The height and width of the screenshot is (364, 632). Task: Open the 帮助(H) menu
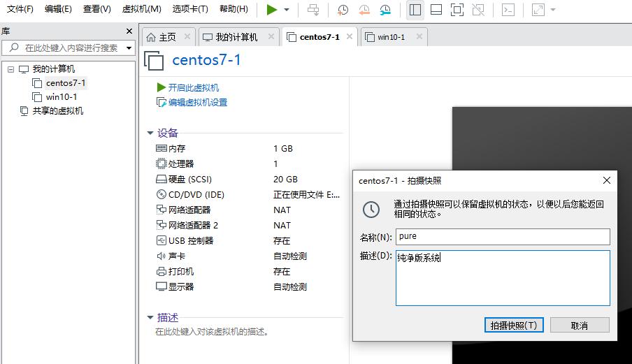(x=234, y=9)
